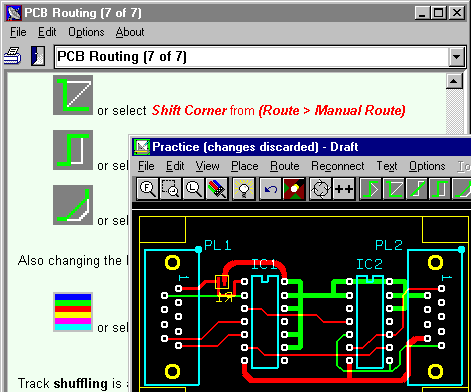Click the red-green quadrant layer icon
This screenshot has width=471, height=392.
click(294, 189)
